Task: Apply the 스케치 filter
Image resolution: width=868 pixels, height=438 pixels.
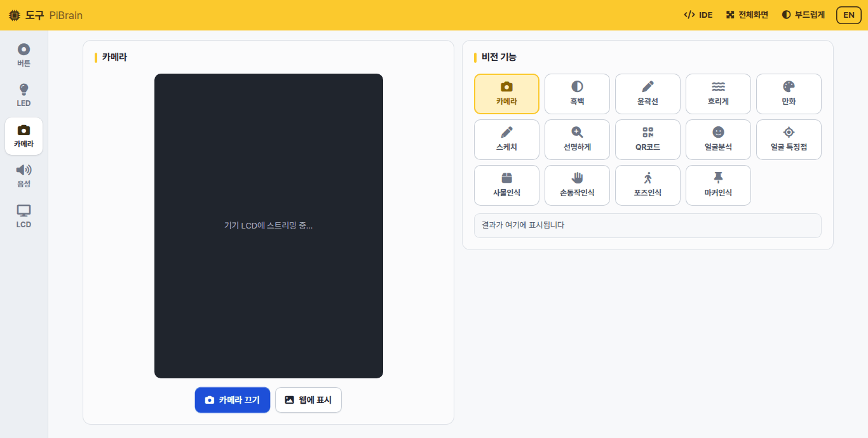Action: [506, 140]
